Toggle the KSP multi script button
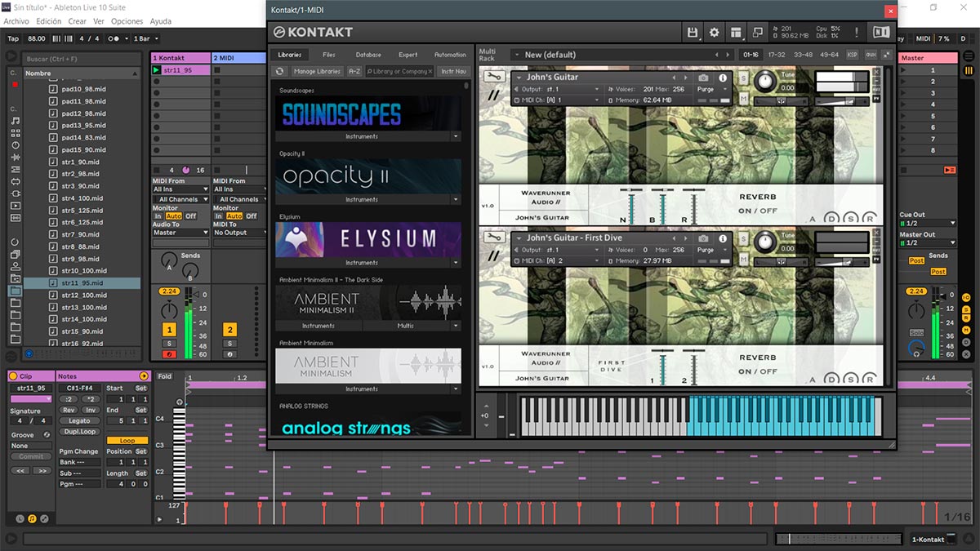Image resolution: width=980 pixels, height=551 pixels. click(x=853, y=55)
